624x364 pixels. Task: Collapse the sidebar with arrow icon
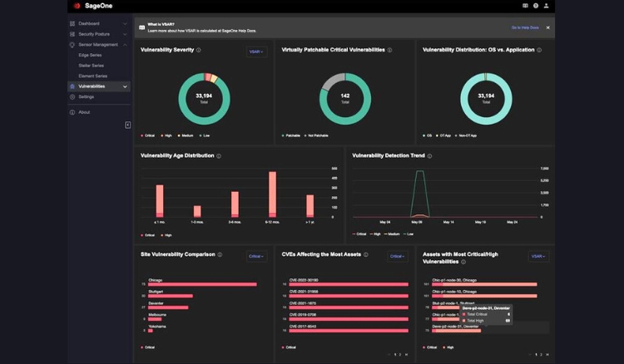(x=128, y=125)
